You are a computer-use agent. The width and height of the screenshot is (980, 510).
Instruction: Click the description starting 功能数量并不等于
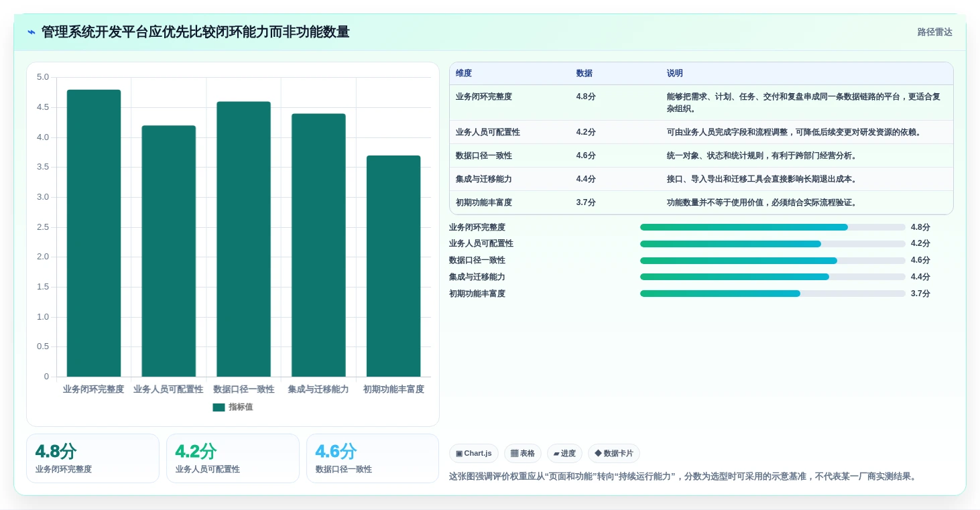click(762, 202)
